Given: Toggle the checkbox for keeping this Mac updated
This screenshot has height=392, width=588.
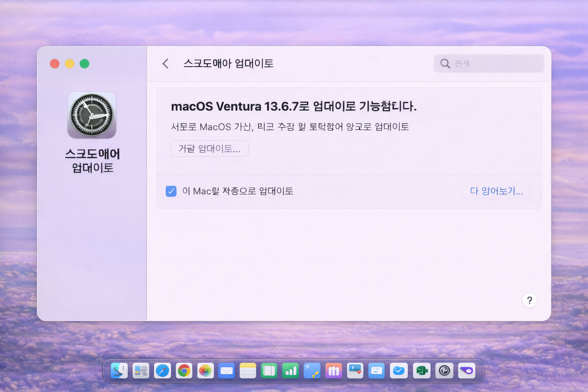Looking at the screenshot, I should click(x=171, y=191).
